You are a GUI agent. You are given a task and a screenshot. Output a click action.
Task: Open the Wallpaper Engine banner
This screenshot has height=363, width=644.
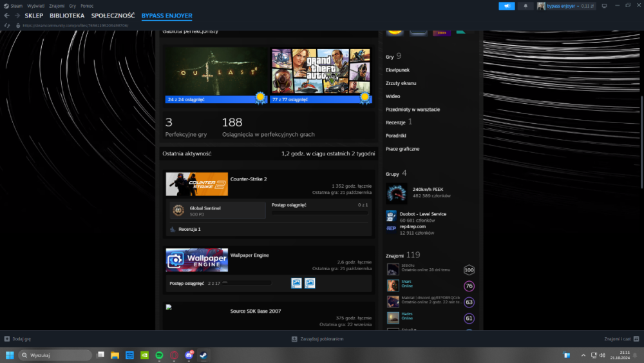(196, 260)
